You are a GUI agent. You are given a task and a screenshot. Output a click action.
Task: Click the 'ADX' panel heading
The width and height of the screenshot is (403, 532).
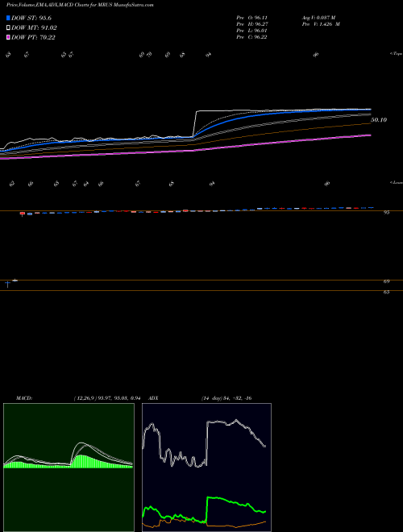[154, 398]
